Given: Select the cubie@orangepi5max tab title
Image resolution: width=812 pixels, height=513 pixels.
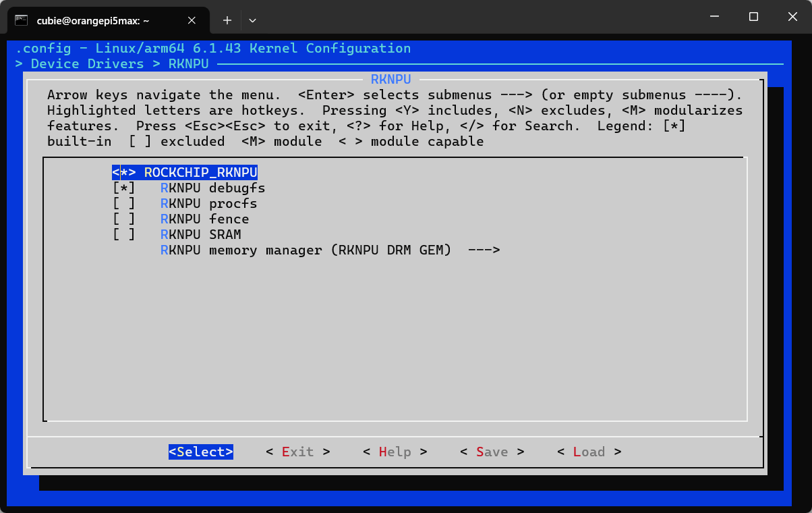Looking at the screenshot, I should 93,20.
